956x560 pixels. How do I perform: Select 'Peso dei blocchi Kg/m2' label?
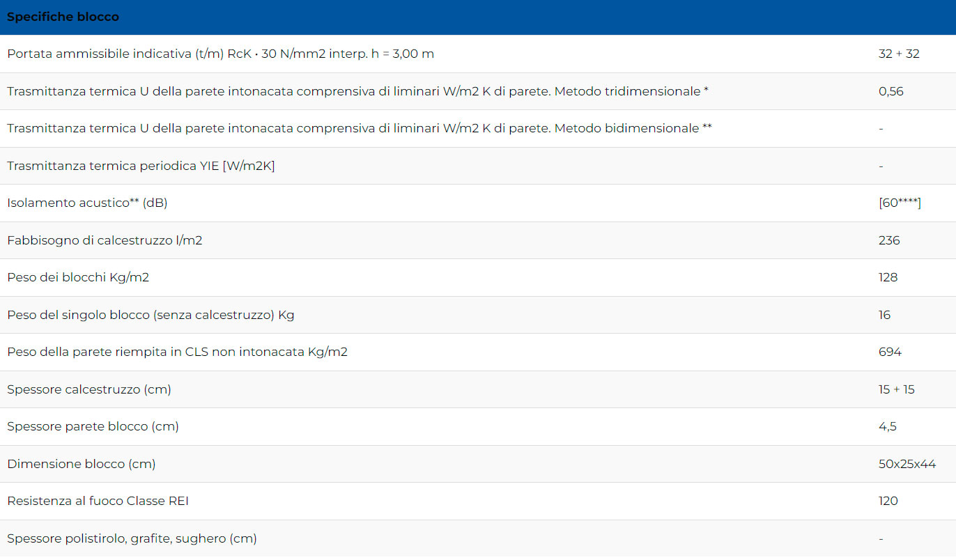[78, 277]
